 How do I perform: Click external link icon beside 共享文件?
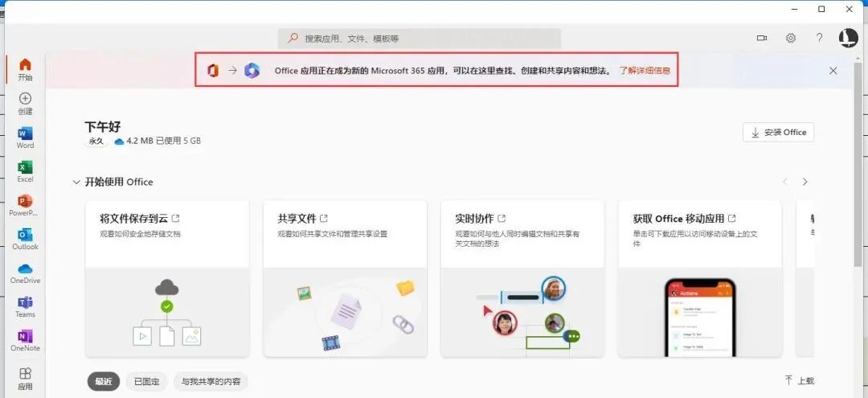tap(324, 218)
